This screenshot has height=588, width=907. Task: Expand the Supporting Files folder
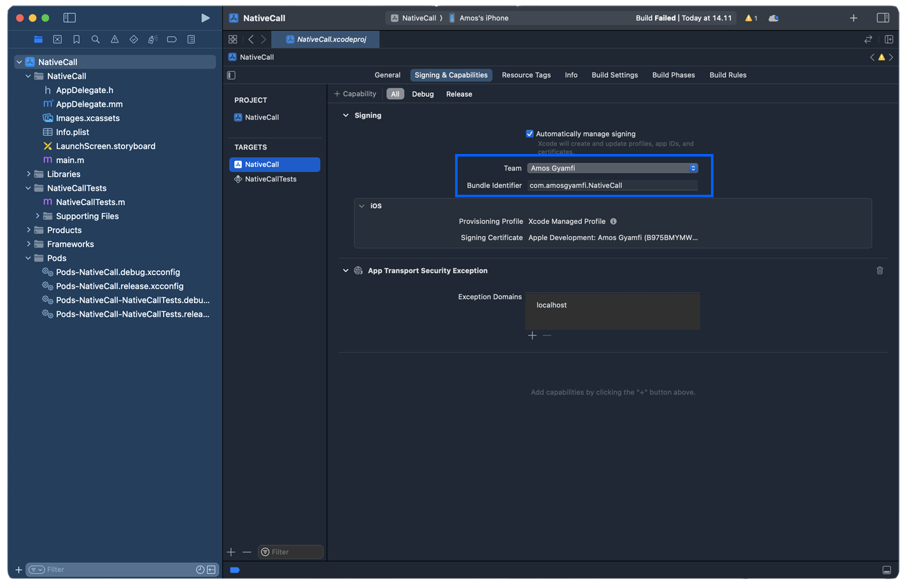pyautogui.click(x=37, y=216)
